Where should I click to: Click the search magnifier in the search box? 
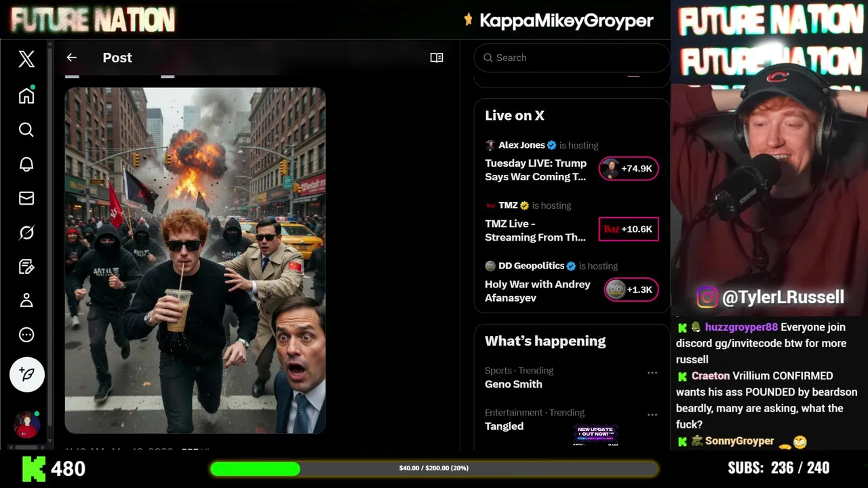coord(488,58)
